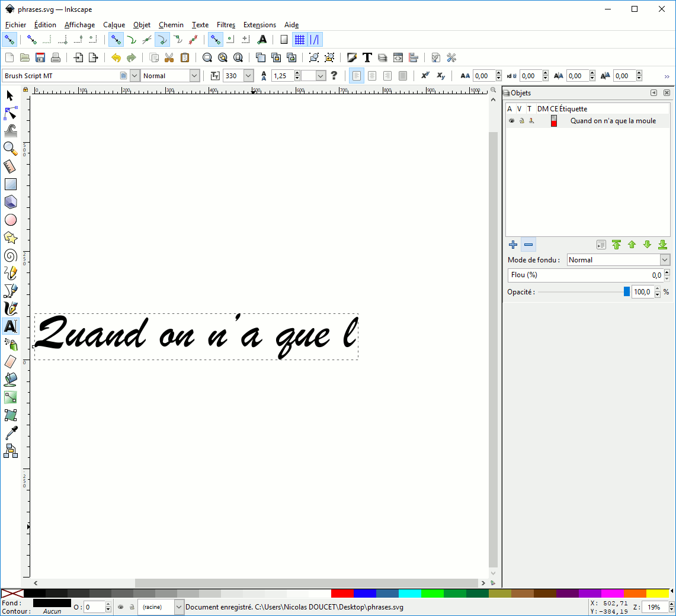This screenshot has width=676, height=616.
Task: Click the Cut scissors icon
Action: 169,57
